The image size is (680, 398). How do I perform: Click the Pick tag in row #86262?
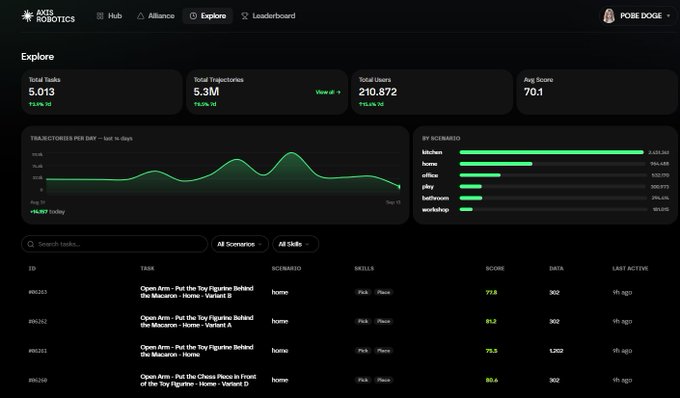[363, 321]
